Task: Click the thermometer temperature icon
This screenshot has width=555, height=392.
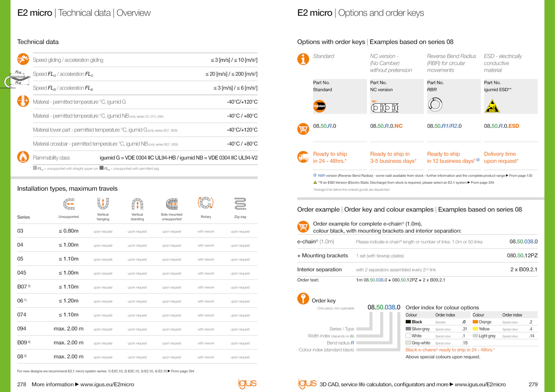Action: (x=23, y=101)
